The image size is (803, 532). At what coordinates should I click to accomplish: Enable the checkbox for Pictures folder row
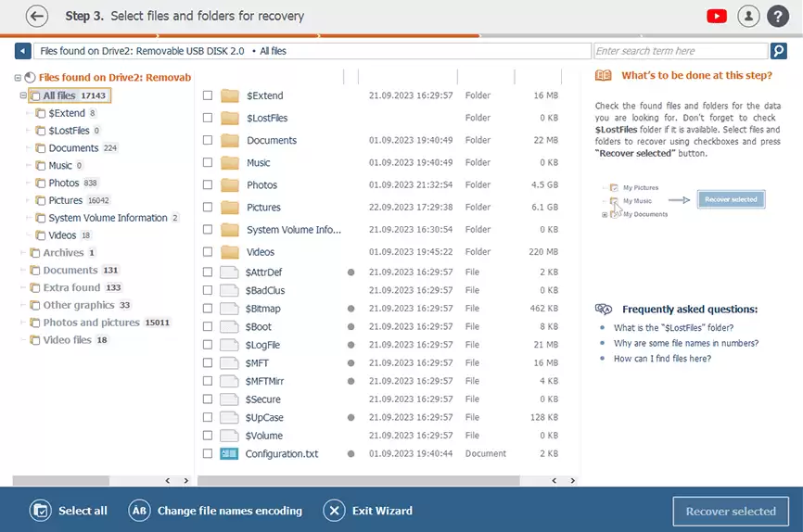(208, 208)
